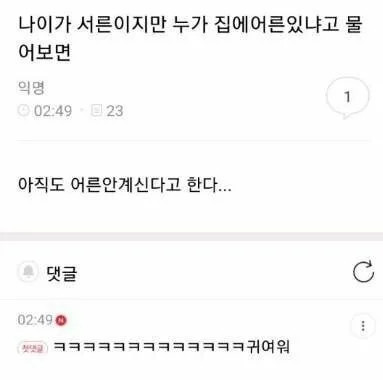This screenshot has height=380, width=383.
Task: Click the post timestamp 02:49 under 익명
Action: [53, 110]
